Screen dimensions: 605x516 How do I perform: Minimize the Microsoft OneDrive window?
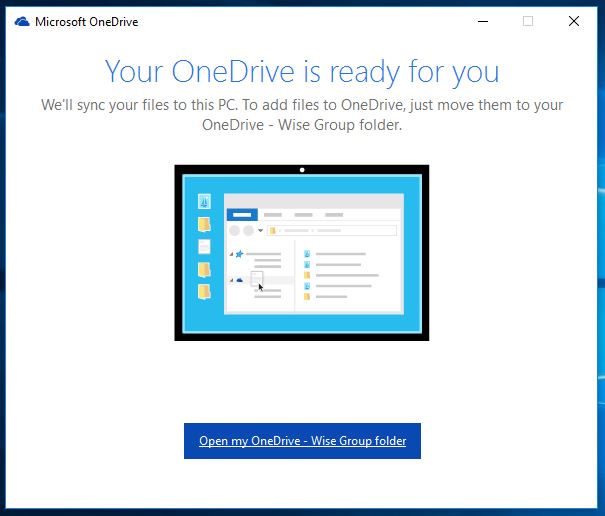(483, 21)
